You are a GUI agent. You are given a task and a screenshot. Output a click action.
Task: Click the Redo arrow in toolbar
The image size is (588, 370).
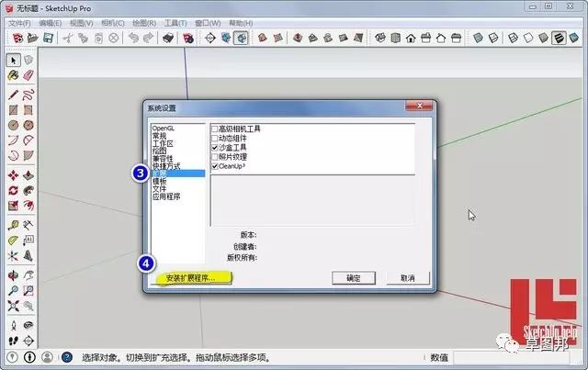(x=149, y=38)
